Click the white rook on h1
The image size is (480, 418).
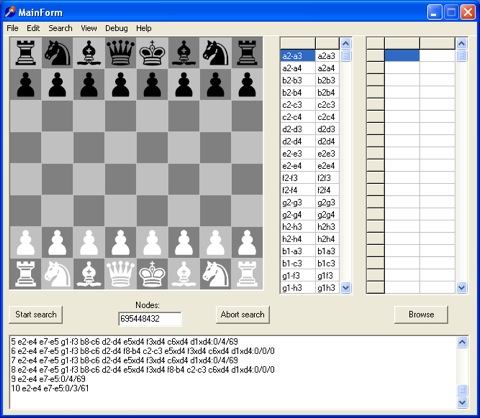pyautogui.click(x=247, y=274)
